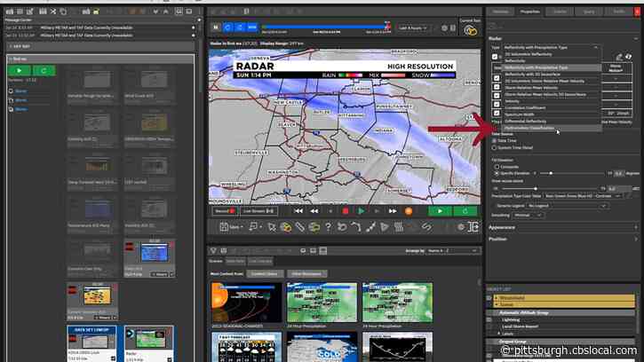Click the timeline playback progress bar above map
Screen dimensions: 644x362
coord(327,28)
